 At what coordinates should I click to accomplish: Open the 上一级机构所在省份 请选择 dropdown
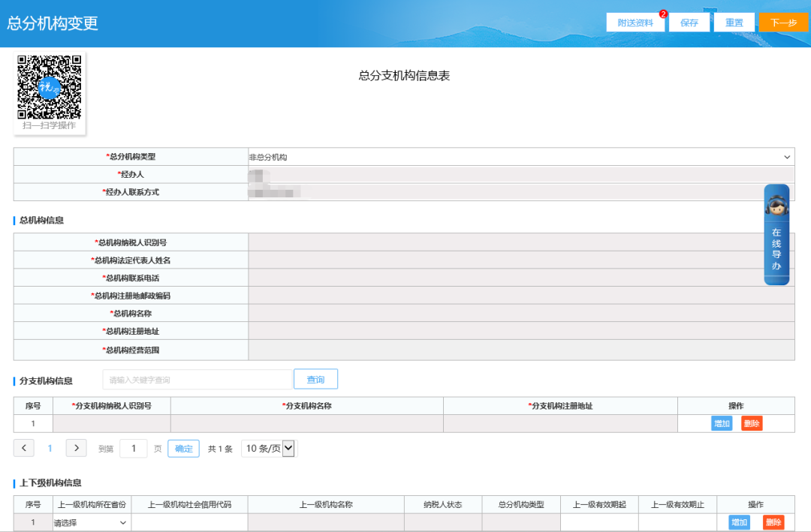pyautogui.click(x=91, y=523)
